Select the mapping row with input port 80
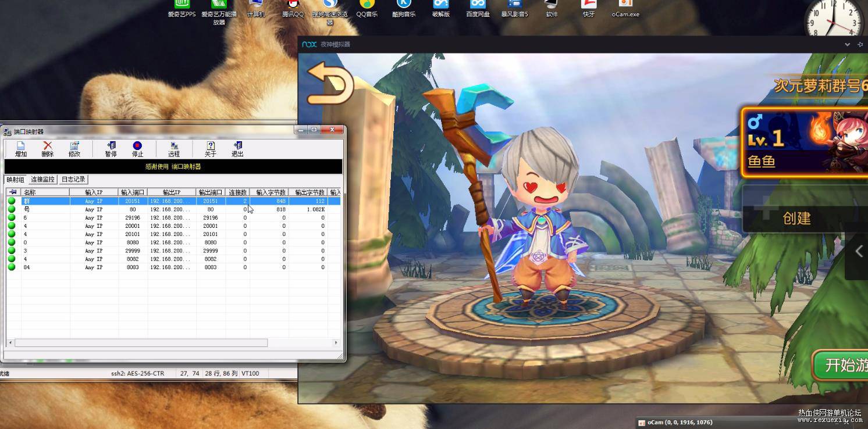The height and width of the screenshot is (429, 868). tap(173, 209)
